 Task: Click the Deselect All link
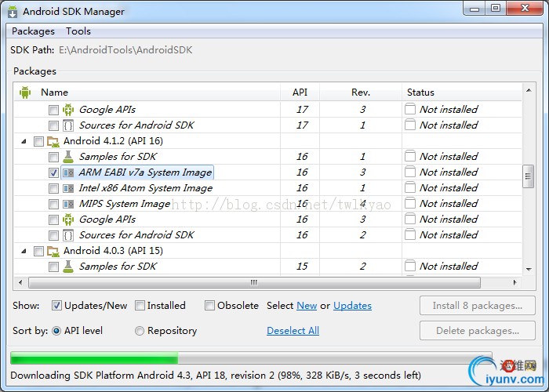coord(293,331)
